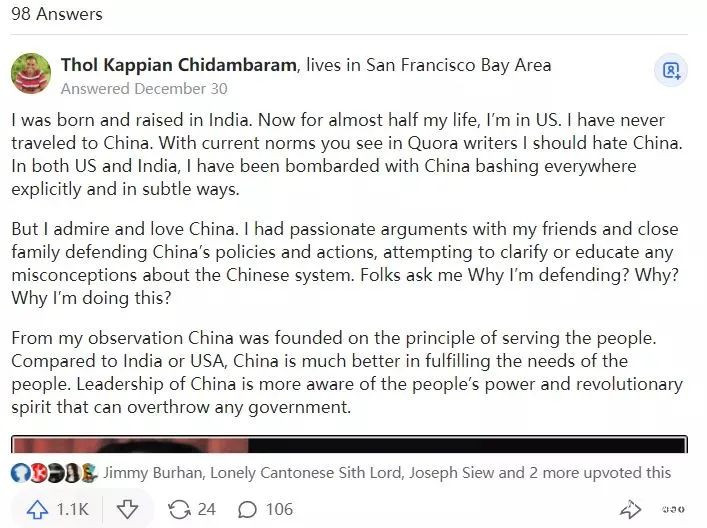Click Thol Kappian Chidambaram's profile avatar

[x=31, y=73]
